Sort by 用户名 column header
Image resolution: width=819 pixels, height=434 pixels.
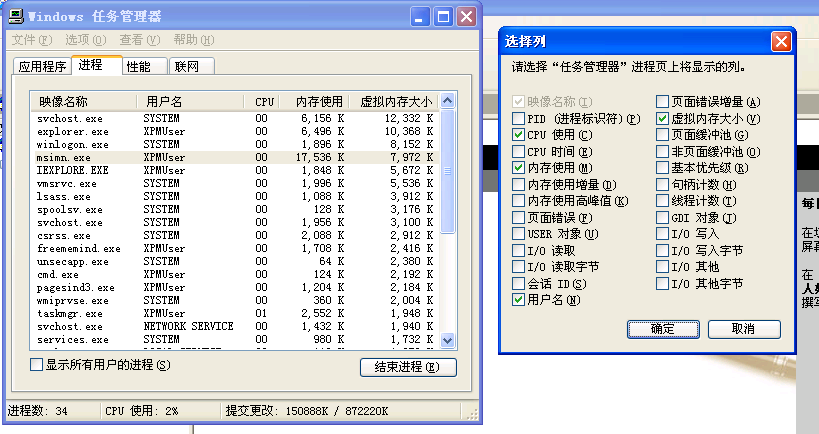pos(190,101)
